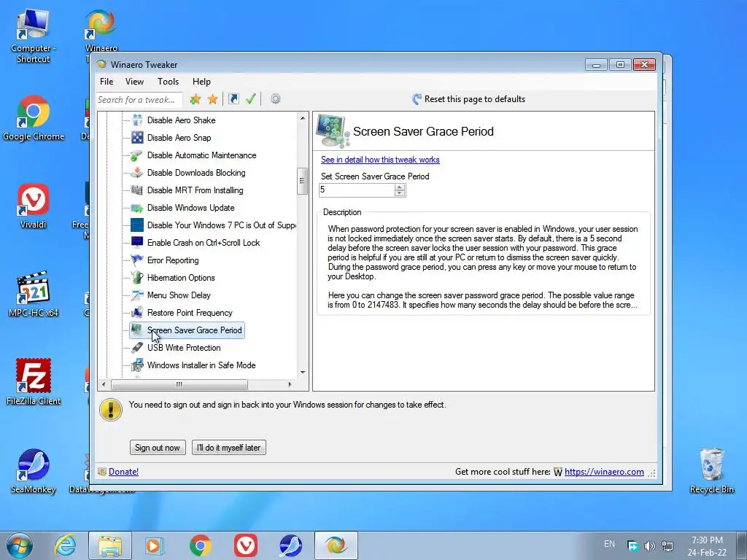Click the Windows Installer in Safe Mode icon
The image size is (747, 560).
(137, 365)
